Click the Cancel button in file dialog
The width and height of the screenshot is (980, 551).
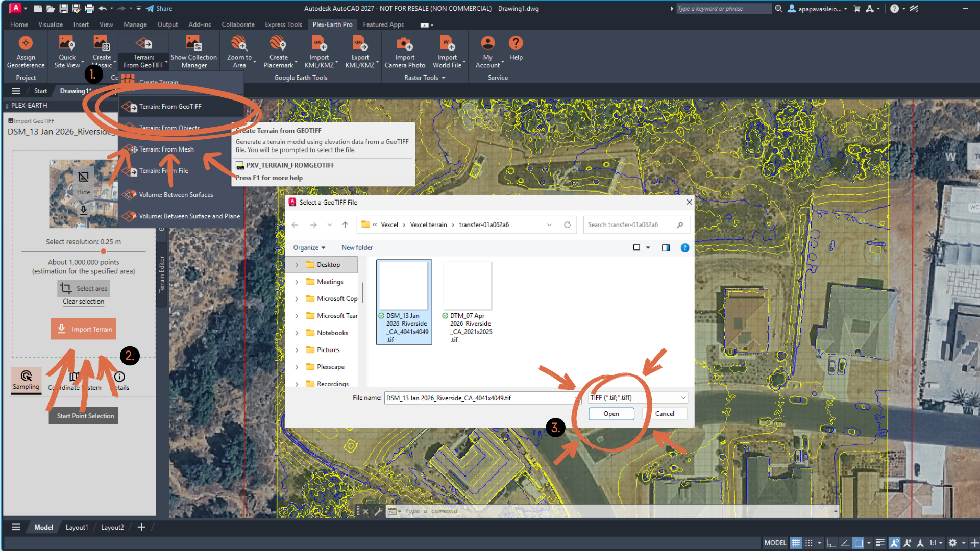tap(665, 414)
